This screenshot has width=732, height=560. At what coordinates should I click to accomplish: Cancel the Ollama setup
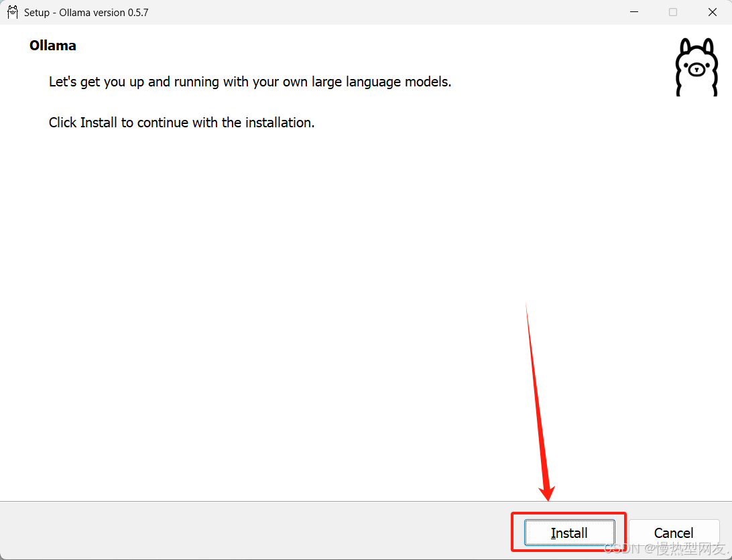(674, 533)
